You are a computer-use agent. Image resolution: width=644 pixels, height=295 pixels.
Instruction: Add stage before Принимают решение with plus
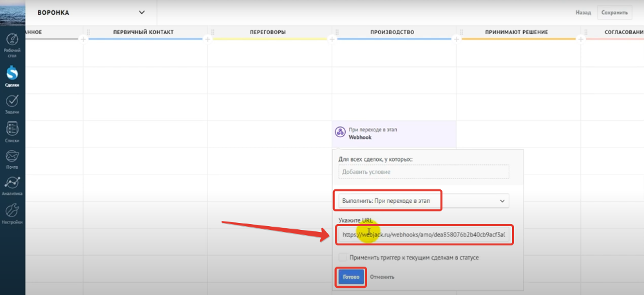click(x=457, y=39)
